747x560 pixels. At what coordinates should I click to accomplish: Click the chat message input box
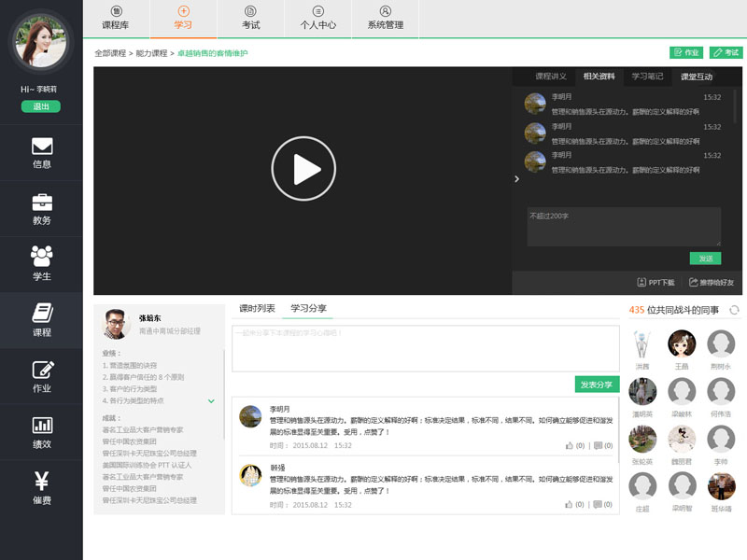click(x=624, y=227)
